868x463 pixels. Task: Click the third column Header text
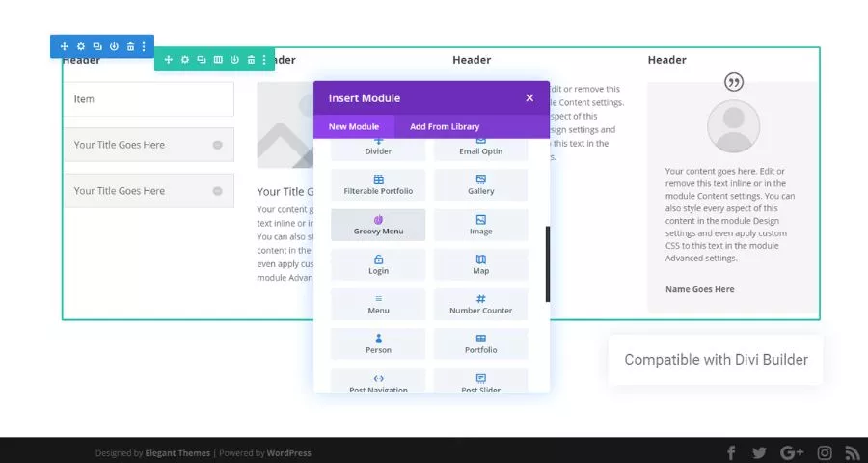click(472, 60)
